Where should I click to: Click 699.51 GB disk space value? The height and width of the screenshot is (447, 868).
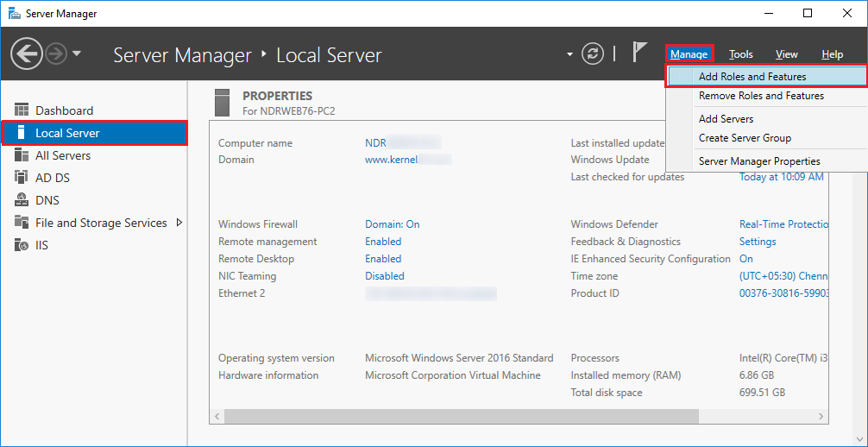(x=762, y=392)
